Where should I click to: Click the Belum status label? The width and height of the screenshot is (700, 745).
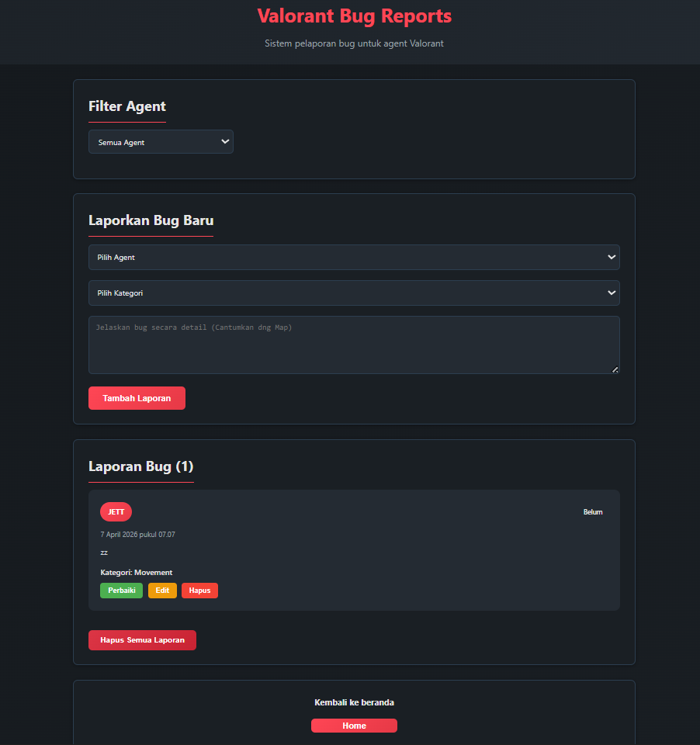tap(593, 511)
